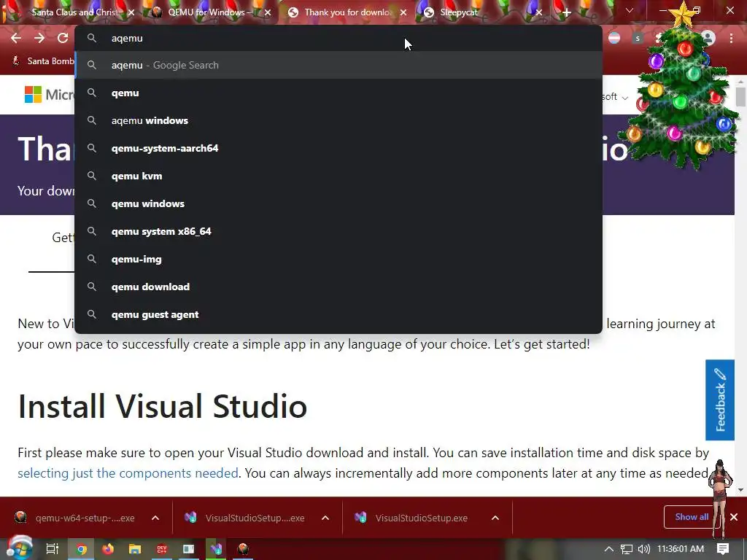
Task: Reload the current page
Action: [x=63, y=38]
